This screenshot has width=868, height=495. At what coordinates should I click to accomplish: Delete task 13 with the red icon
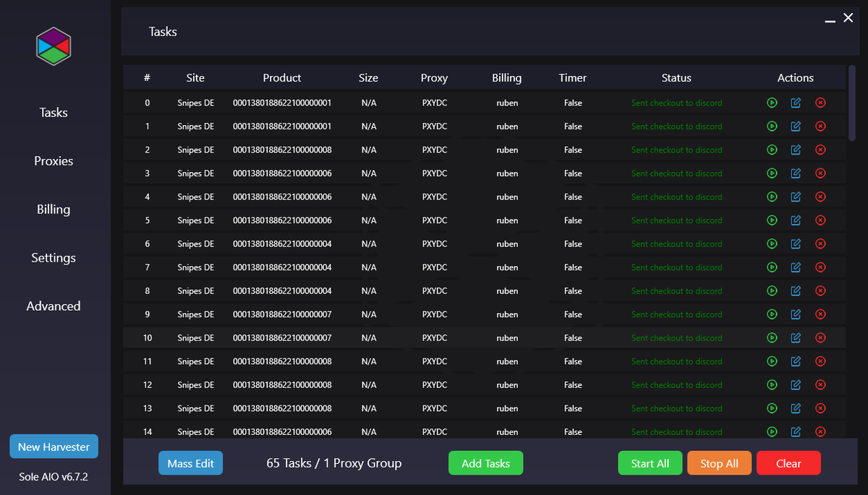point(820,408)
